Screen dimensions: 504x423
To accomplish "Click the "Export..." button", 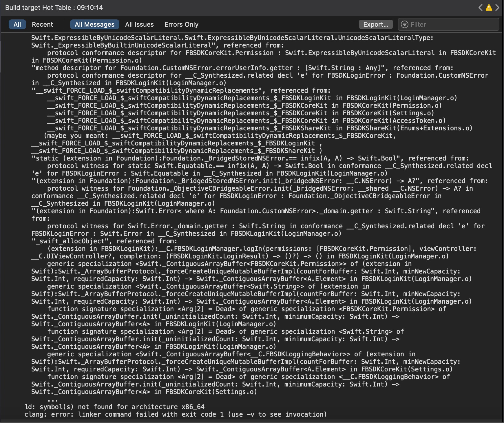I will 376,24.
